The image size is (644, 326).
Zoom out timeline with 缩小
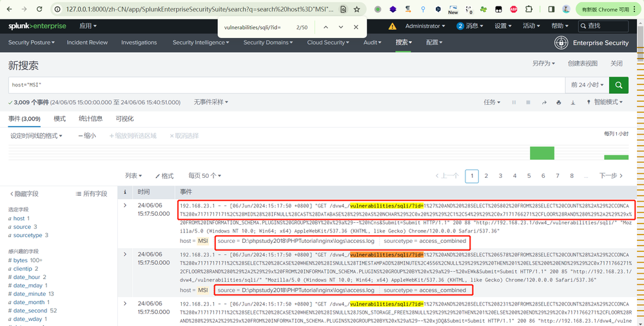(x=86, y=135)
